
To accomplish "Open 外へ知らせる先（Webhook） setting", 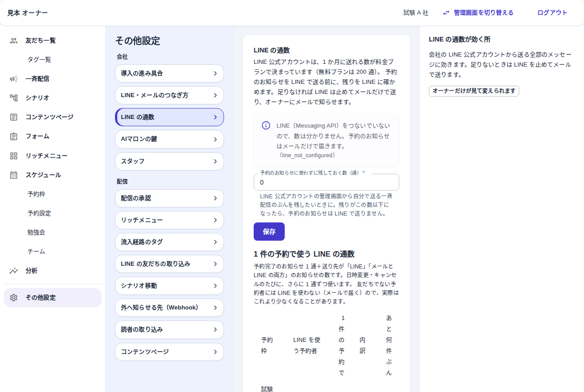I will [x=169, y=308].
